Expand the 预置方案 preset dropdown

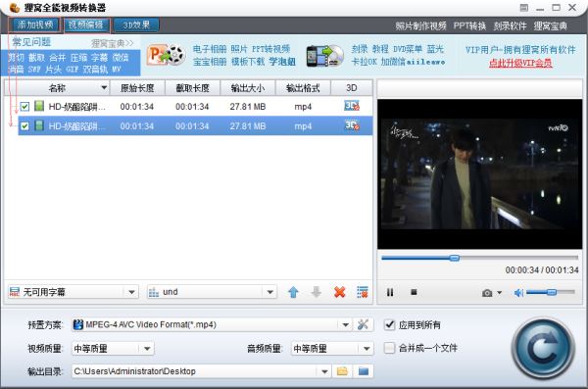(x=345, y=324)
